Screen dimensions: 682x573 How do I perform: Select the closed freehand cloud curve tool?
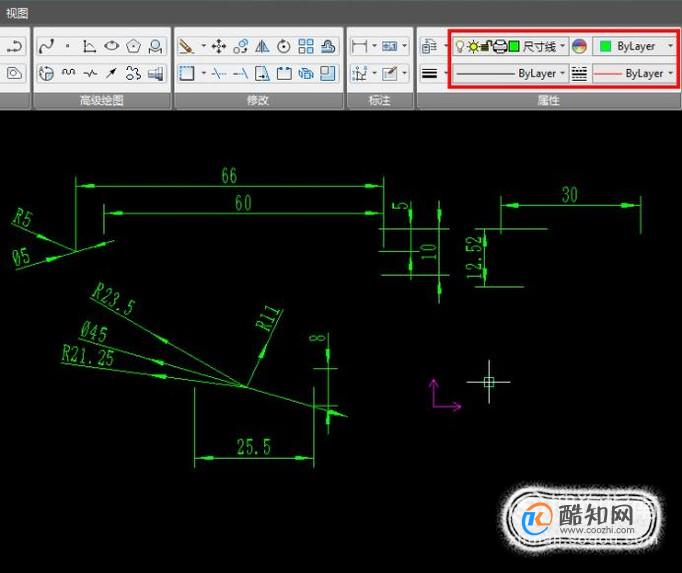coord(133,73)
